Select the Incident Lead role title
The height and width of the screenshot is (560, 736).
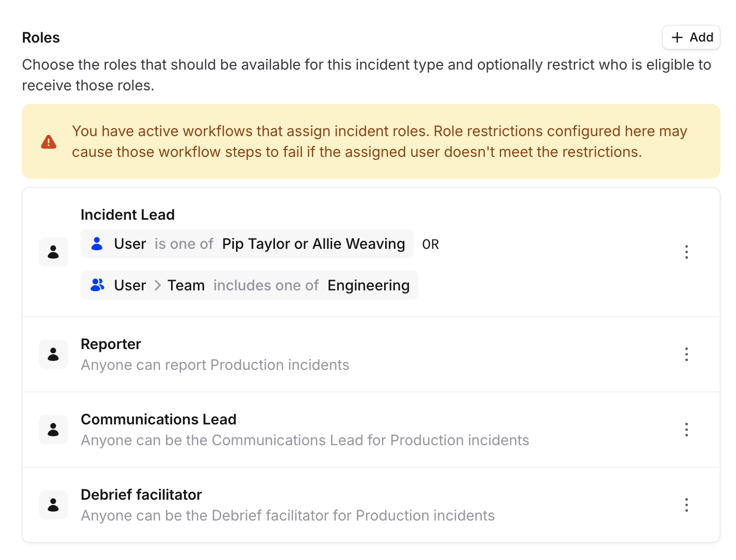pyautogui.click(x=127, y=214)
